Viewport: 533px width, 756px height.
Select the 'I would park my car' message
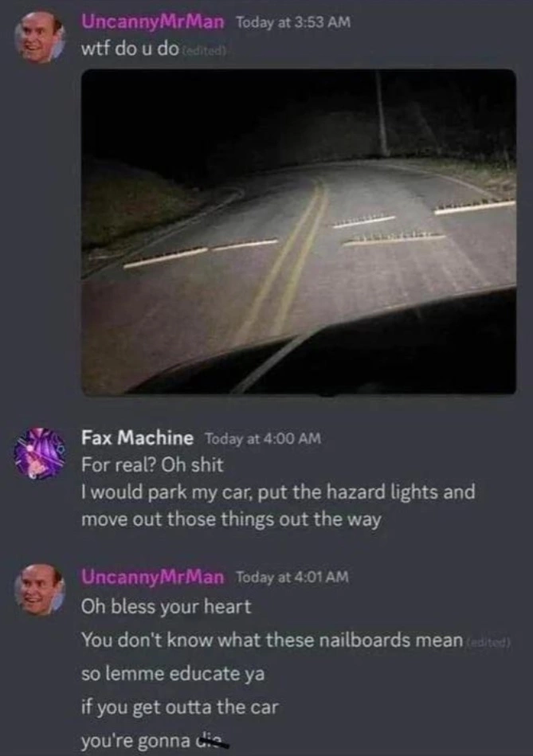[x=278, y=506]
